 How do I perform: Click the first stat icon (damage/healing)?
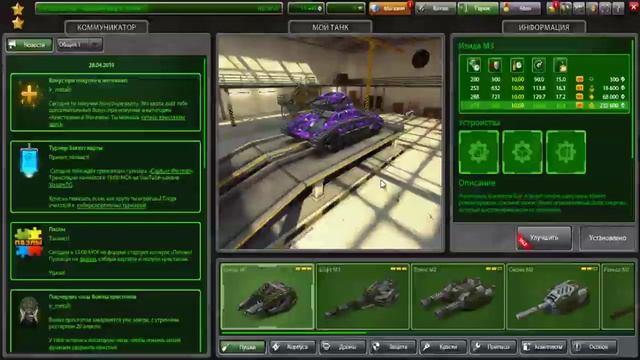[473, 65]
